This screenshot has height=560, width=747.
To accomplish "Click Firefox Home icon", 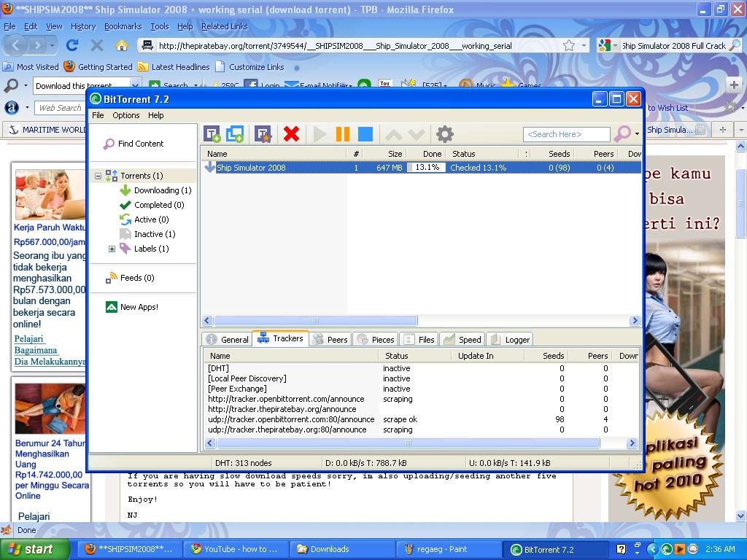I will (x=122, y=45).
